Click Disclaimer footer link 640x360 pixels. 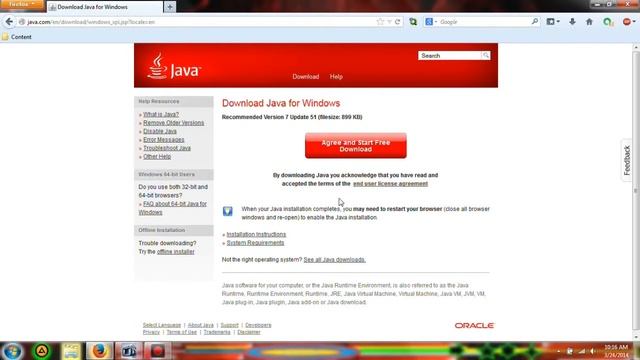coord(249,332)
